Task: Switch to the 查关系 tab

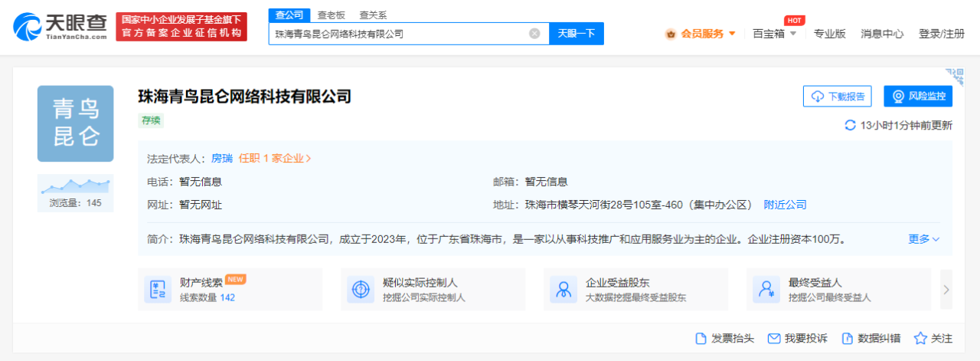Action: tap(372, 15)
